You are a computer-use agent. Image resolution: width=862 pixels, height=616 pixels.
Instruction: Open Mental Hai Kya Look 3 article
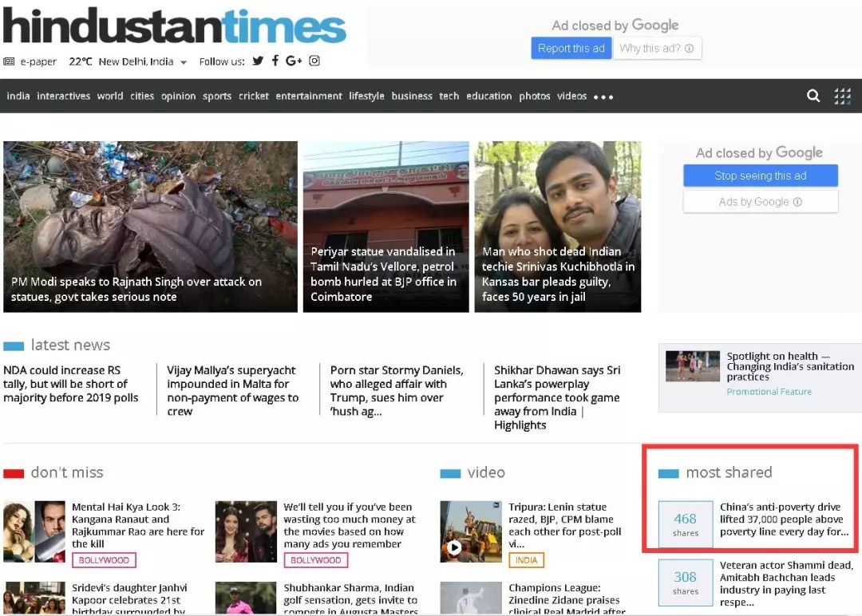(138, 525)
